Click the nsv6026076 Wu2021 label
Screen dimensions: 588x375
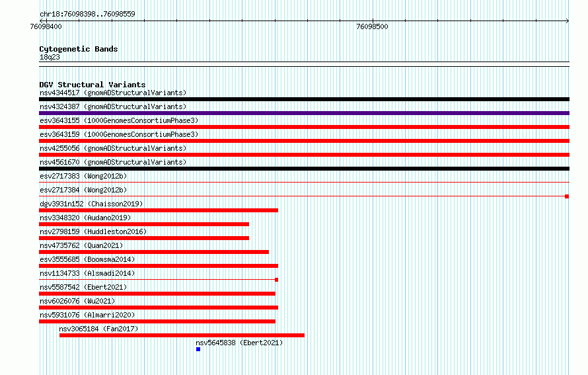coord(77,301)
